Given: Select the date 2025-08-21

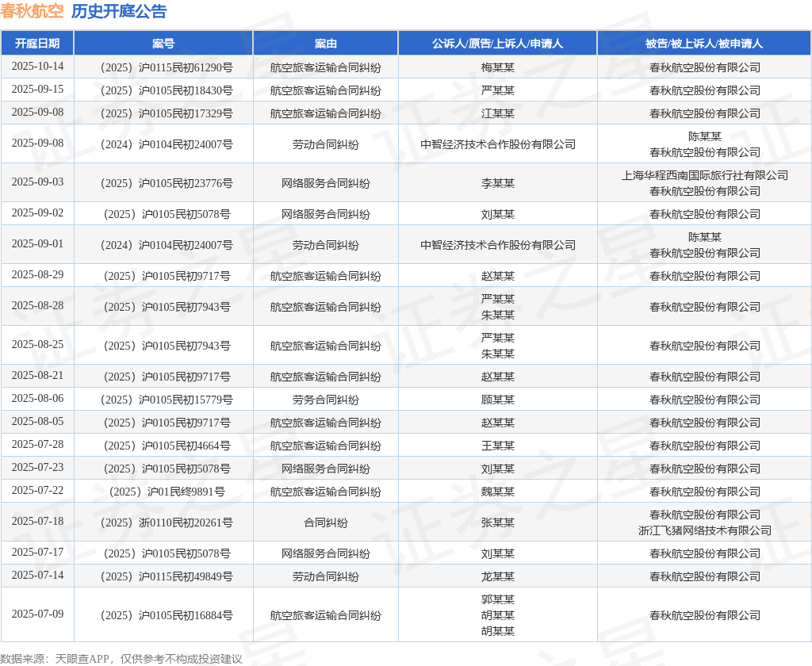Looking at the screenshot, I should coord(37,375).
